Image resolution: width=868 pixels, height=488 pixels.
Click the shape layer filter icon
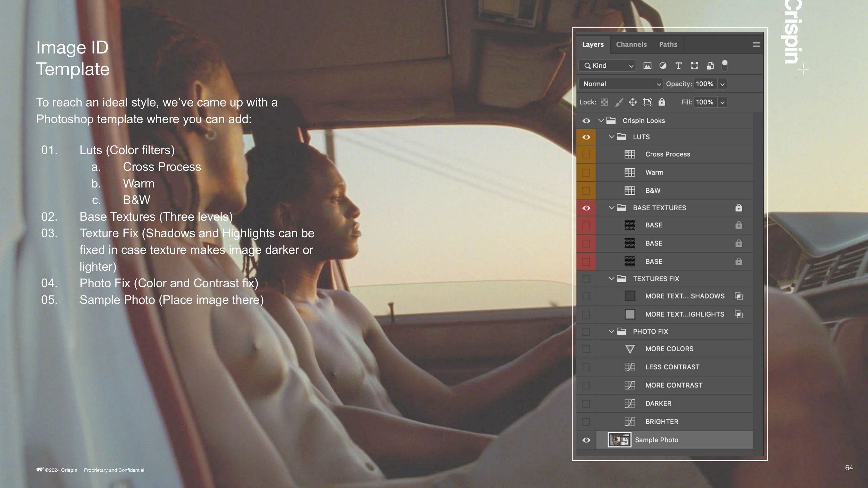click(x=694, y=66)
